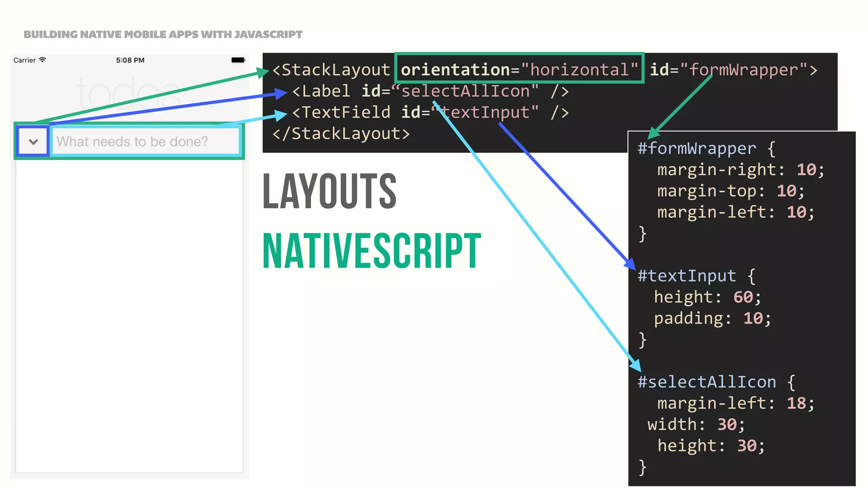Click the faded 'todos' app title
The height and width of the screenshot is (488, 868).
[128, 93]
